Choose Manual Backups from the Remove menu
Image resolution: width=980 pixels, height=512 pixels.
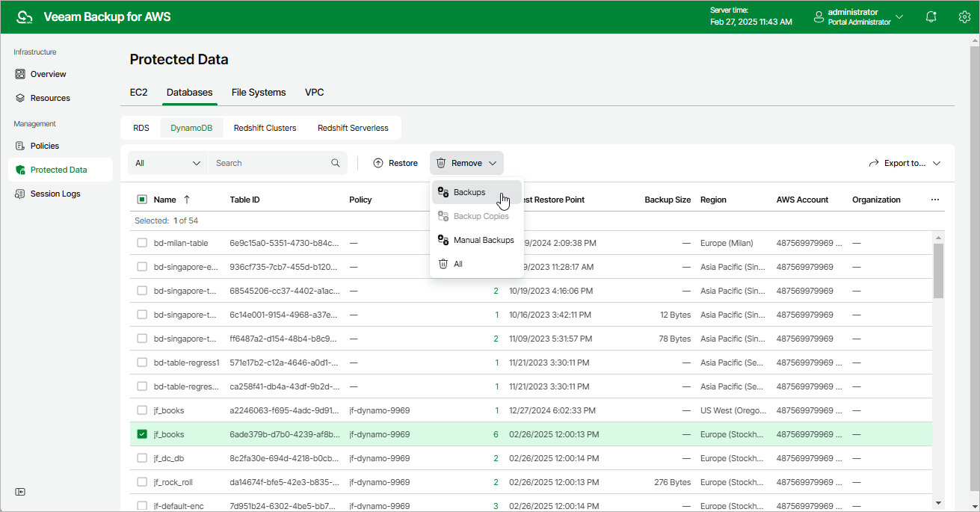point(483,240)
